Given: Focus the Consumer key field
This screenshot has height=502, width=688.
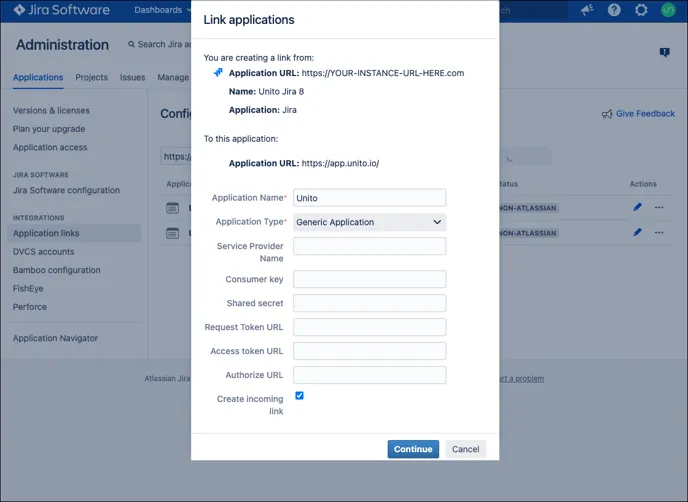Looking at the screenshot, I should point(369,279).
